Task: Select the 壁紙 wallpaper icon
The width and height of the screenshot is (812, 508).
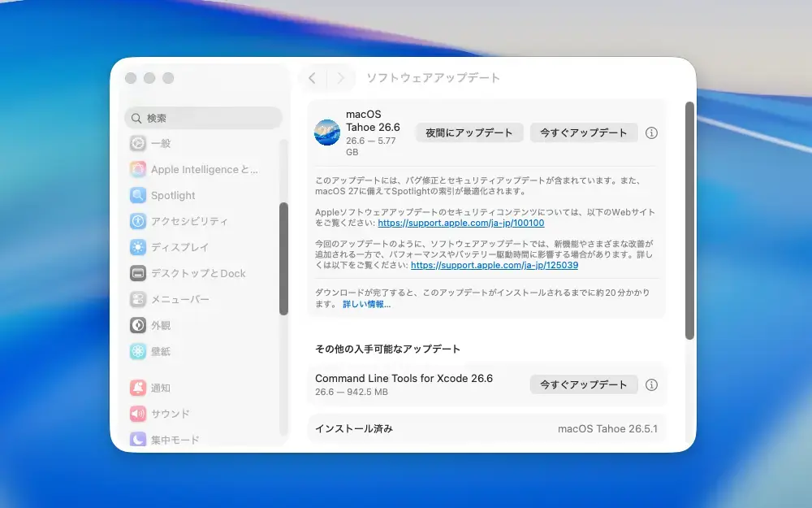Action: point(138,351)
